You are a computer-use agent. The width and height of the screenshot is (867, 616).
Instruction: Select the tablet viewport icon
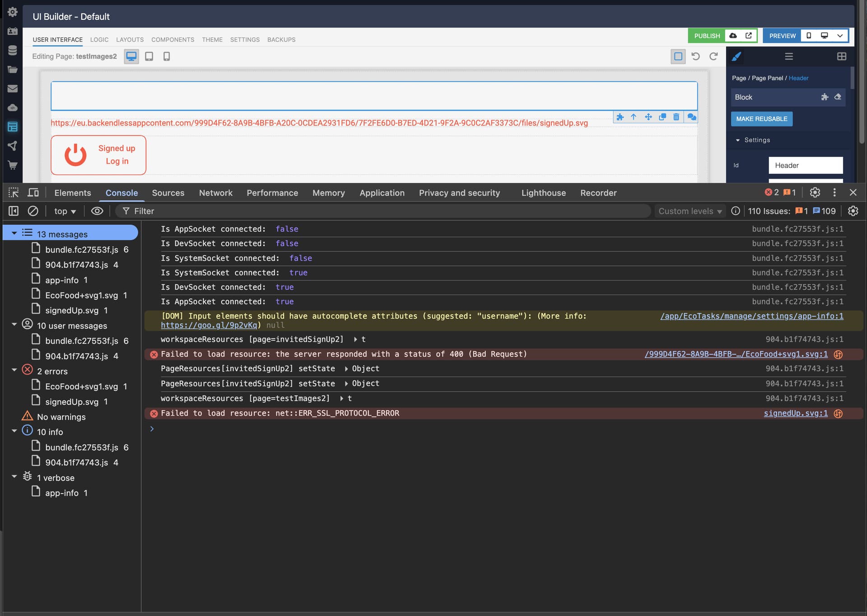[x=149, y=56]
